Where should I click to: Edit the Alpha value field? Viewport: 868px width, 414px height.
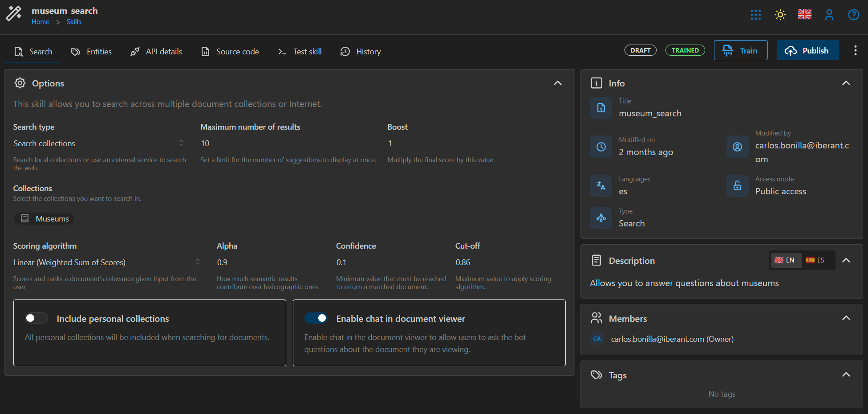point(272,262)
